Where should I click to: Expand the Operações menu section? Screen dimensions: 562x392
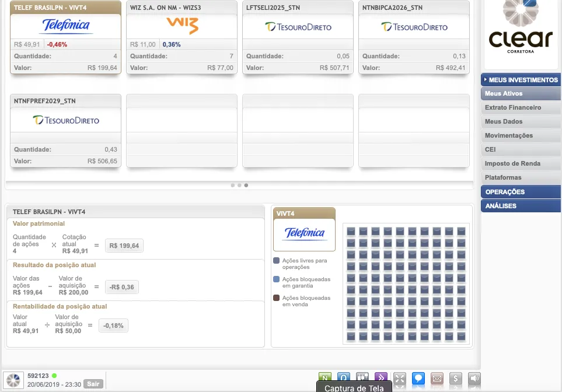pyautogui.click(x=521, y=192)
